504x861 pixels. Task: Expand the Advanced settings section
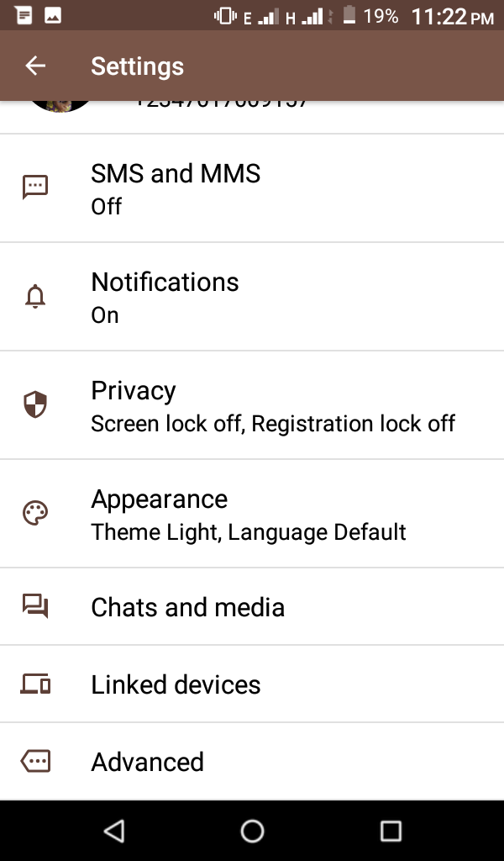[252, 761]
